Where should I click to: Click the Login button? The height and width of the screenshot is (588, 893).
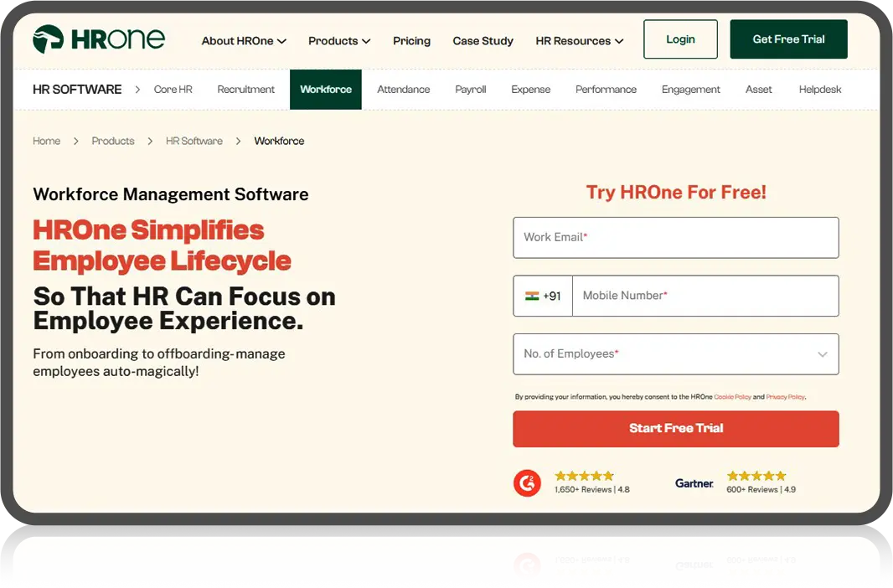click(x=680, y=39)
